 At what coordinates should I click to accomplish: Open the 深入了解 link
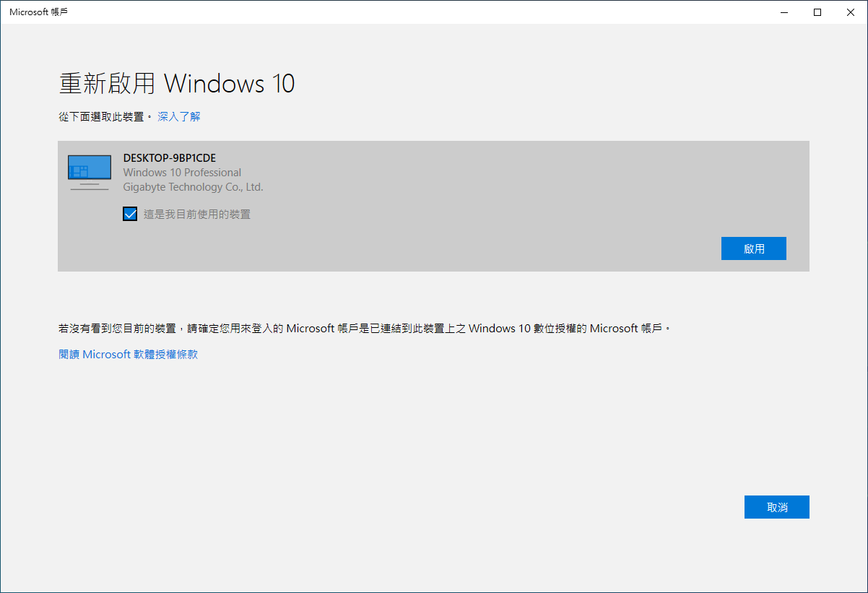tap(178, 116)
